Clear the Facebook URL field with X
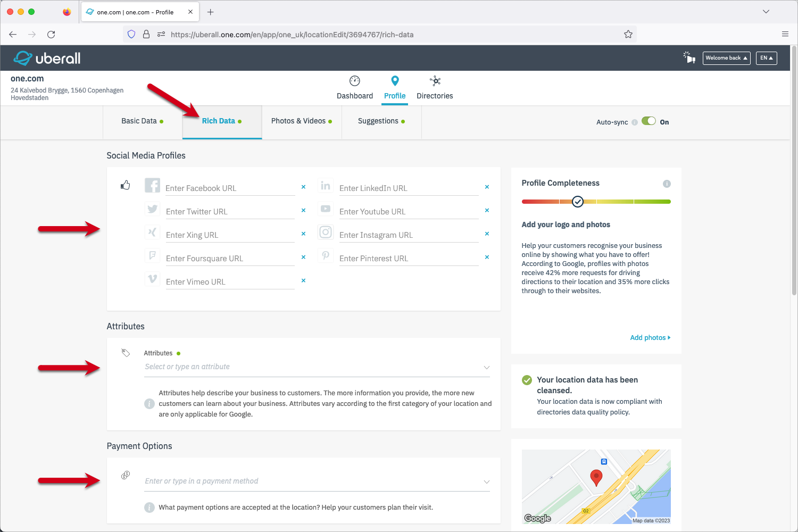Image resolution: width=798 pixels, height=532 pixels. pyautogui.click(x=303, y=187)
